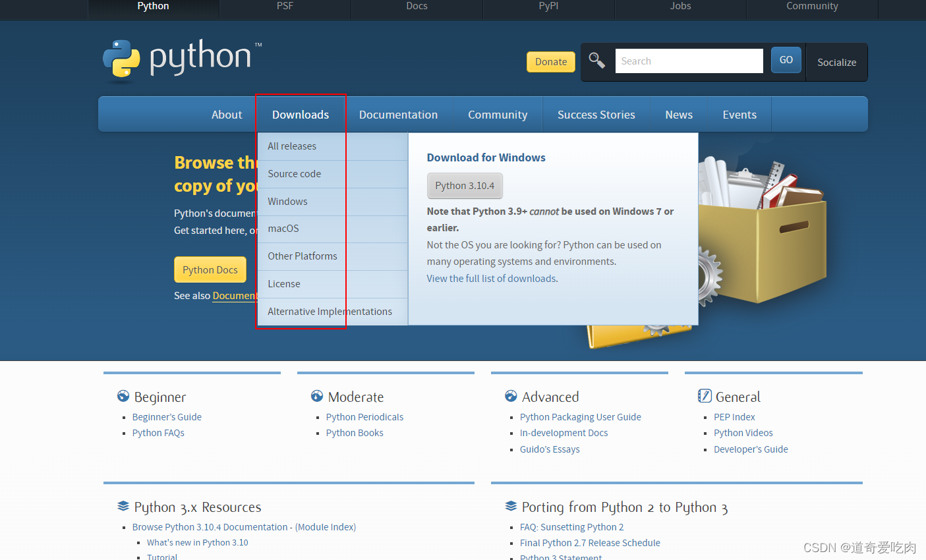Open the Downloads menu

[301, 115]
